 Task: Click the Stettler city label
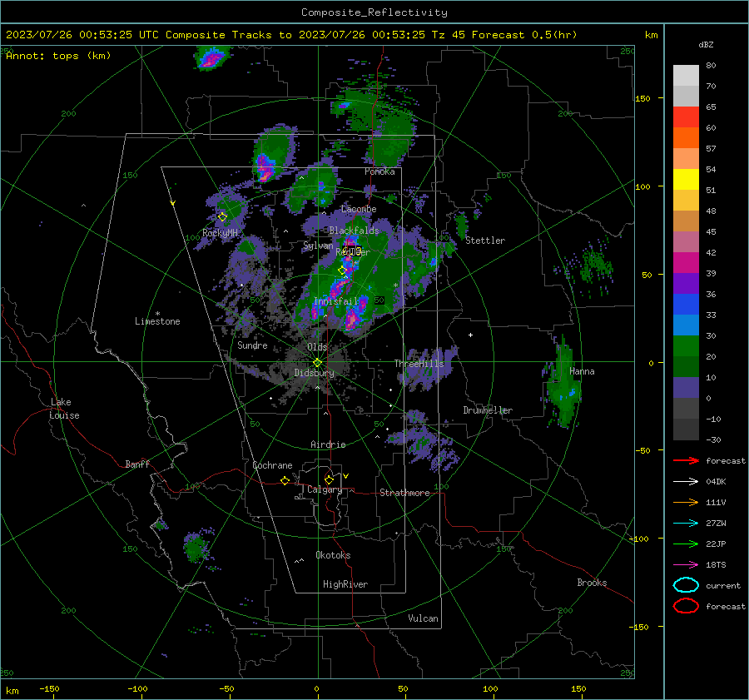[485, 241]
